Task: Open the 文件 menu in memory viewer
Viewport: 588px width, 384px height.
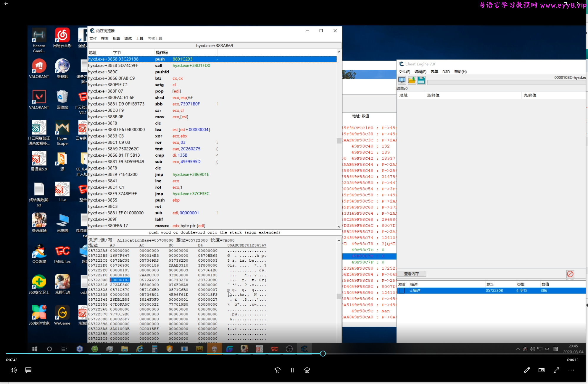Action: coord(93,38)
